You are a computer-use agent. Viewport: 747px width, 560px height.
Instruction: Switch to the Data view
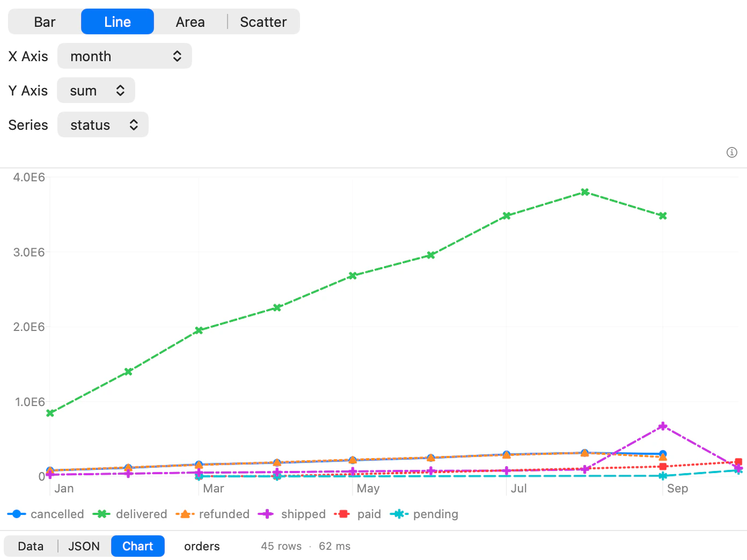pos(31,546)
